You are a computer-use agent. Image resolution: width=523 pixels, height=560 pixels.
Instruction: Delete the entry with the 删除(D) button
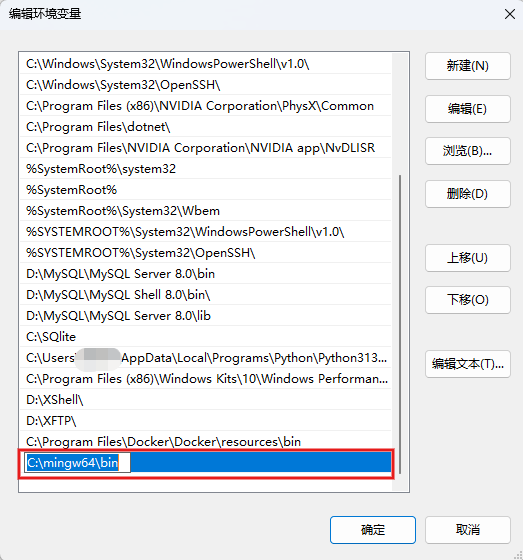(468, 194)
